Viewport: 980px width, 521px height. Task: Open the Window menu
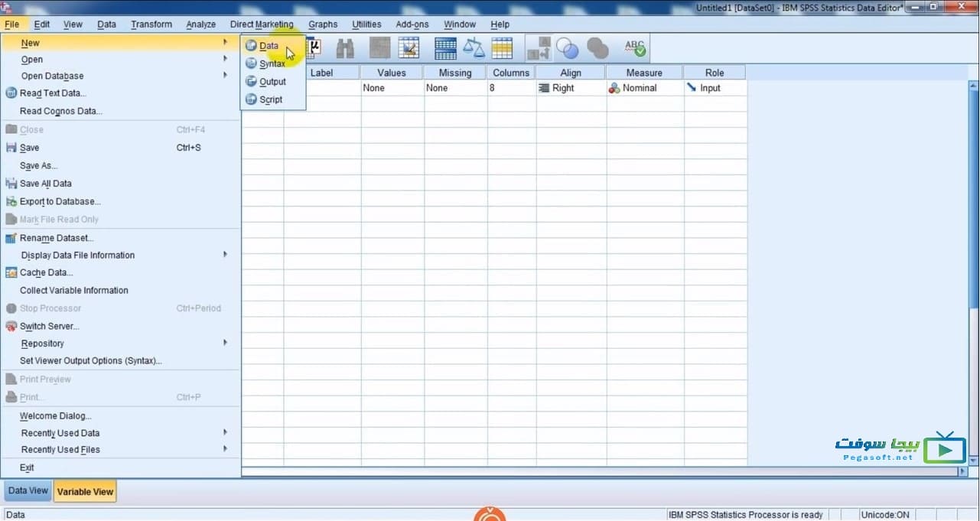pos(460,24)
